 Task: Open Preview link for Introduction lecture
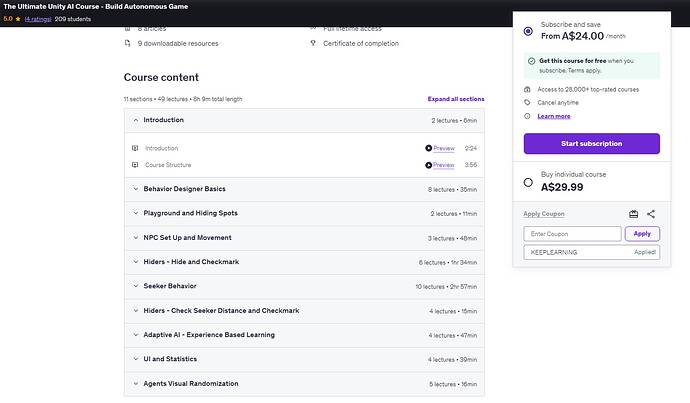pos(444,148)
